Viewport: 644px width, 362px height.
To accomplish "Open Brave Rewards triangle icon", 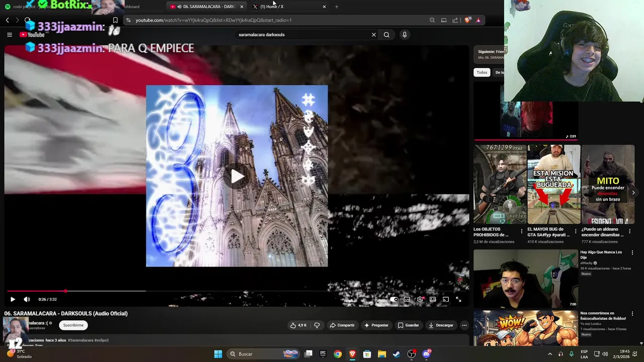I will [478, 20].
